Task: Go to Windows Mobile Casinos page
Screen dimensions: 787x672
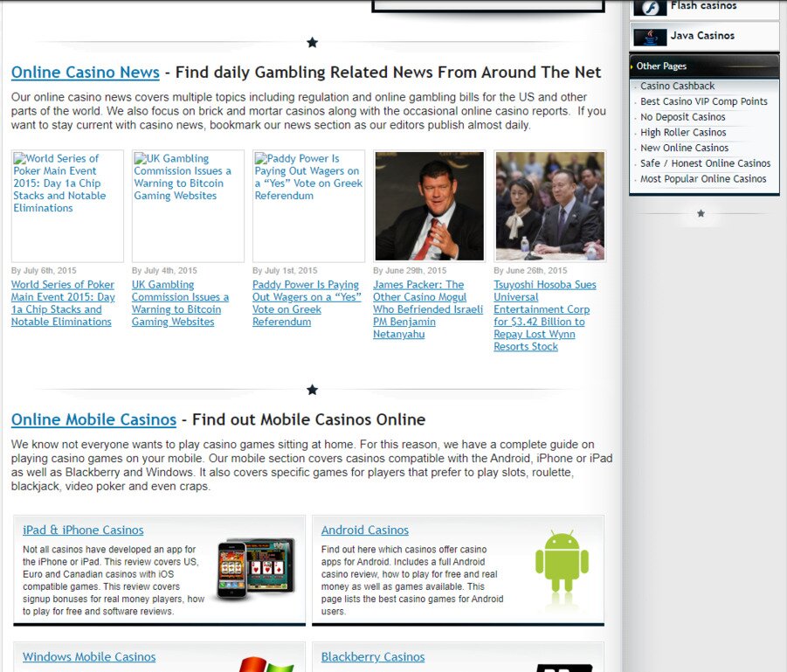Action: coord(89,656)
